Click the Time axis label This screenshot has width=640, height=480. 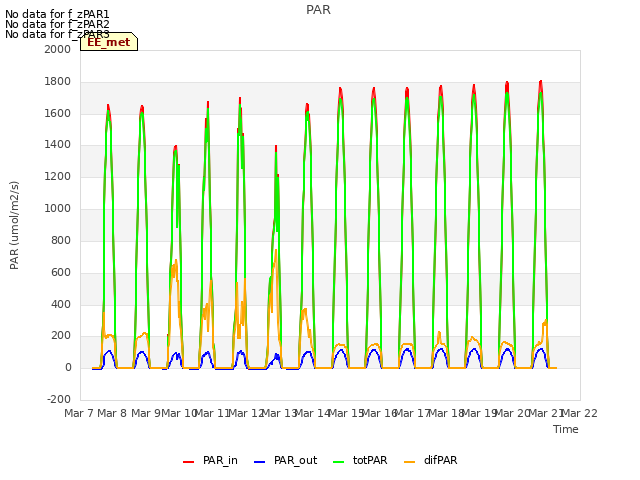click(x=566, y=429)
